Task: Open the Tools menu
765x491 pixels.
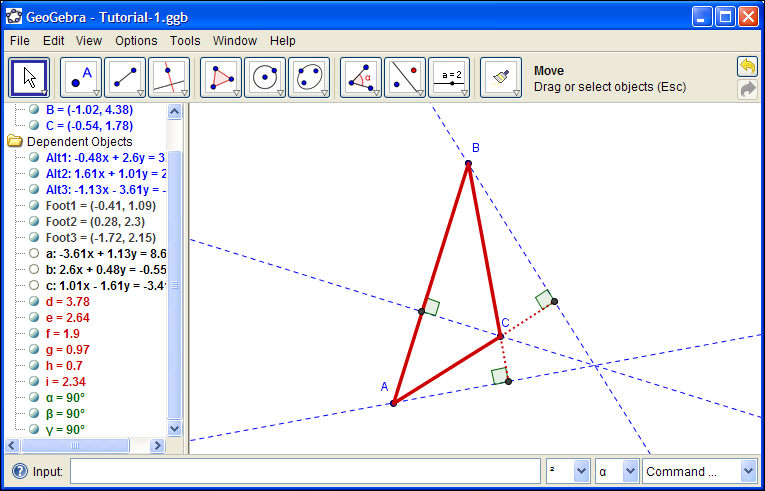Action: (185, 41)
